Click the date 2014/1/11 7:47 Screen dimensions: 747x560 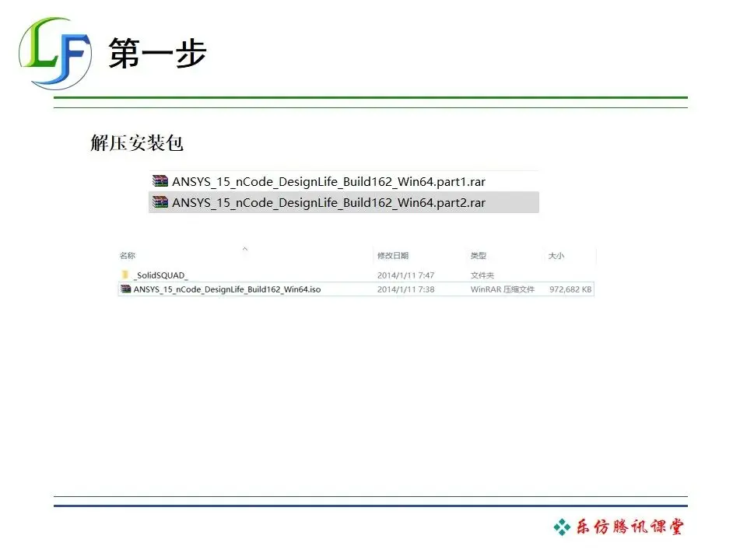pos(406,275)
